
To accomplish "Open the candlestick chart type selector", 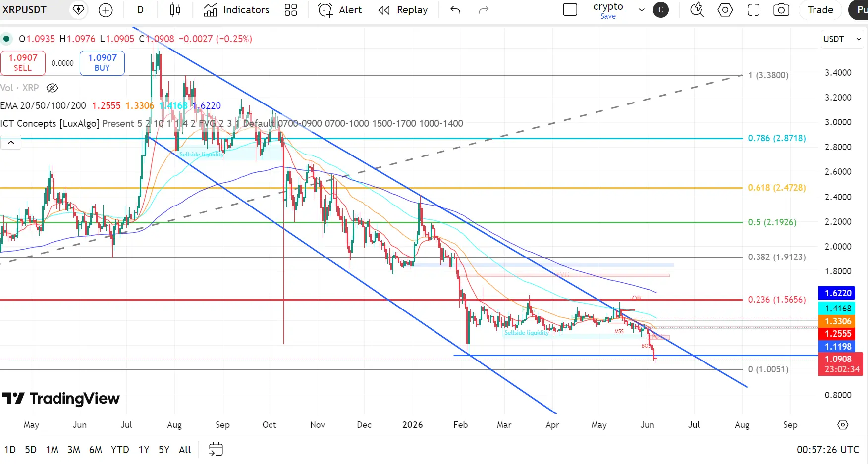I will tap(175, 10).
